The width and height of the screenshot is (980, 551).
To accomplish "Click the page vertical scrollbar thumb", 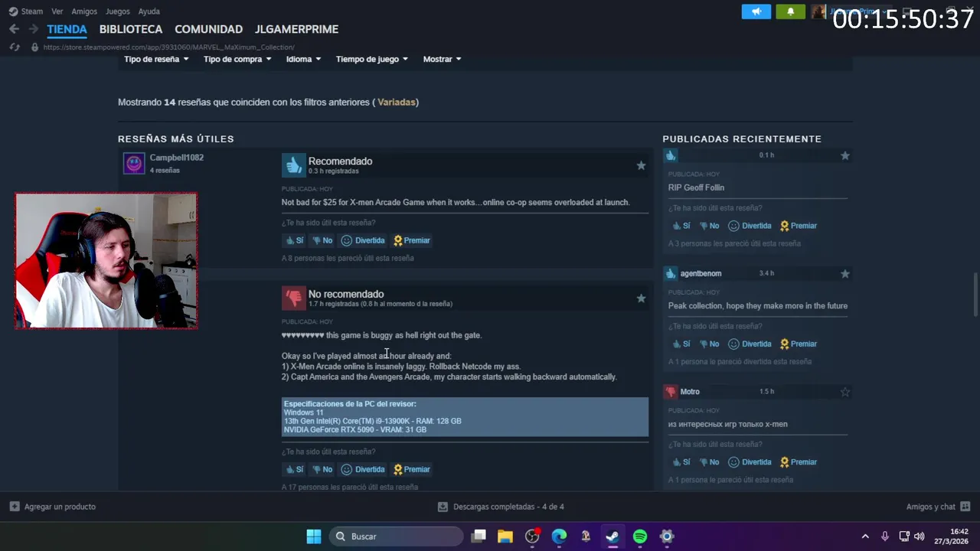I will click(x=975, y=294).
